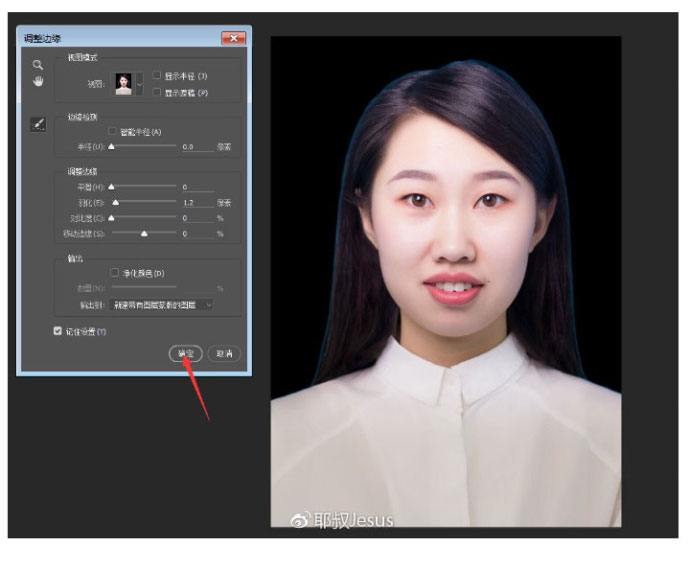This screenshot has width=690, height=569.
Task: Uncheck the 记住设置 (T) checkbox
Action: point(58,331)
